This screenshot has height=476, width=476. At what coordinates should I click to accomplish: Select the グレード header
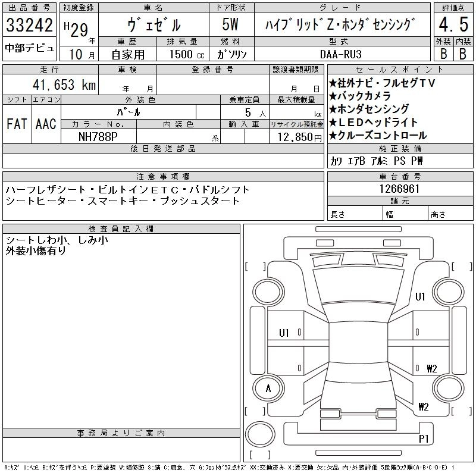pos(343,8)
